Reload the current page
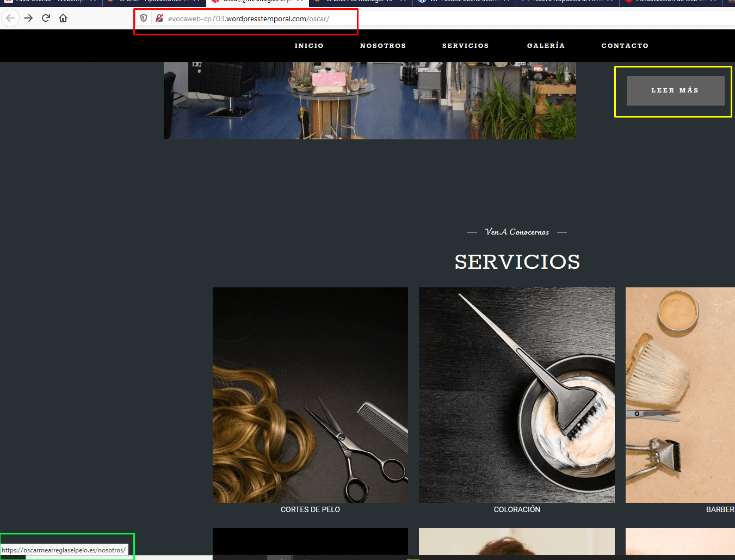 pyautogui.click(x=46, y=18)
